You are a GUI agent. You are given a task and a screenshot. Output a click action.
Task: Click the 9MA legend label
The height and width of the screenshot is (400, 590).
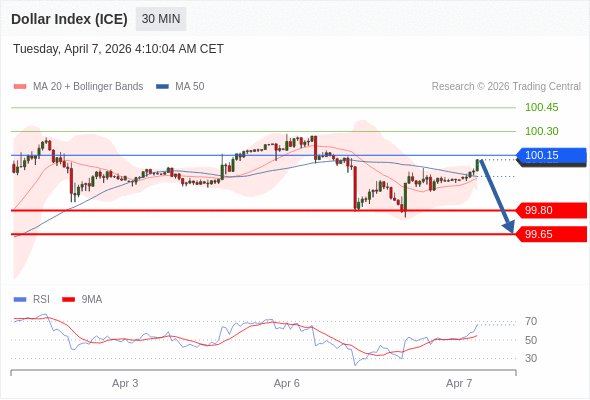click(92, 300)
